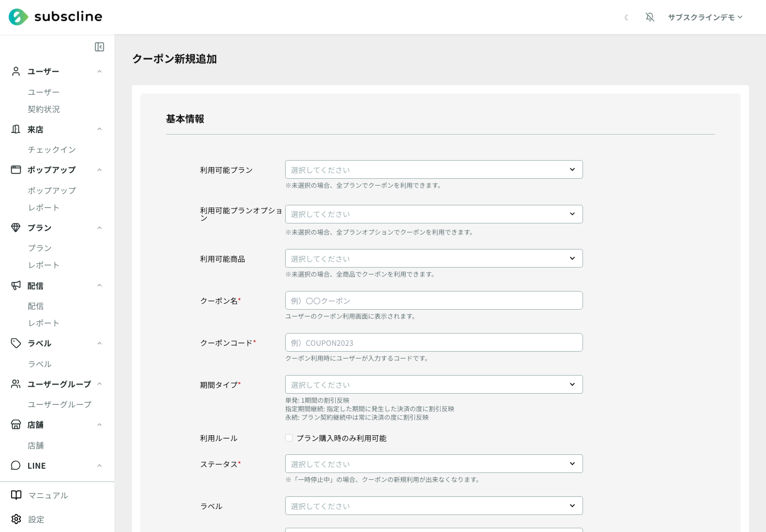Click the 利用ルール label text
The height and width of the screenshot is (532, 766).
219,438
